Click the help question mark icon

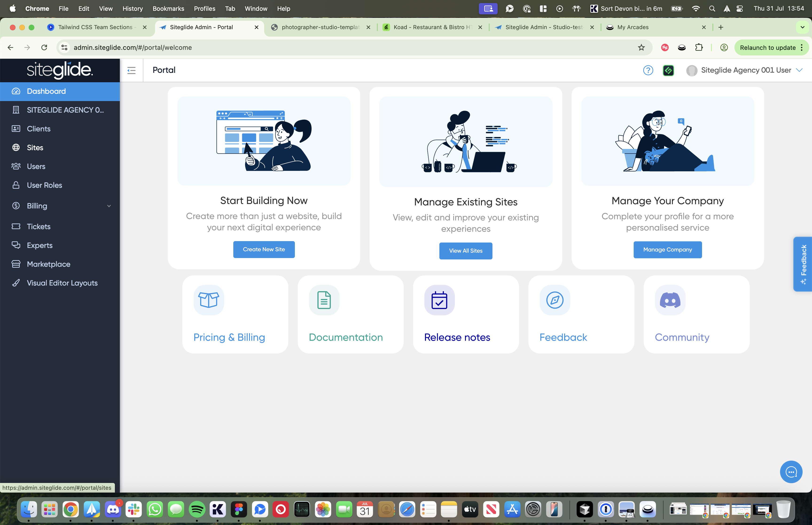[648, 70]
